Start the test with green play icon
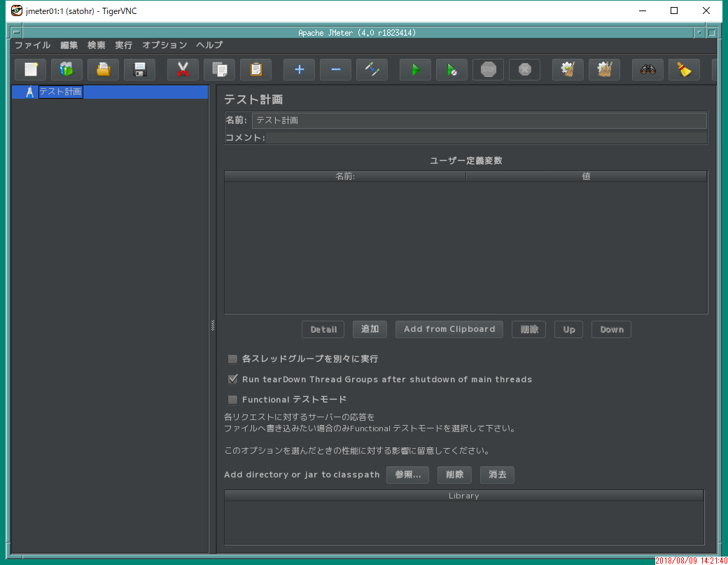 pos(414,69)
